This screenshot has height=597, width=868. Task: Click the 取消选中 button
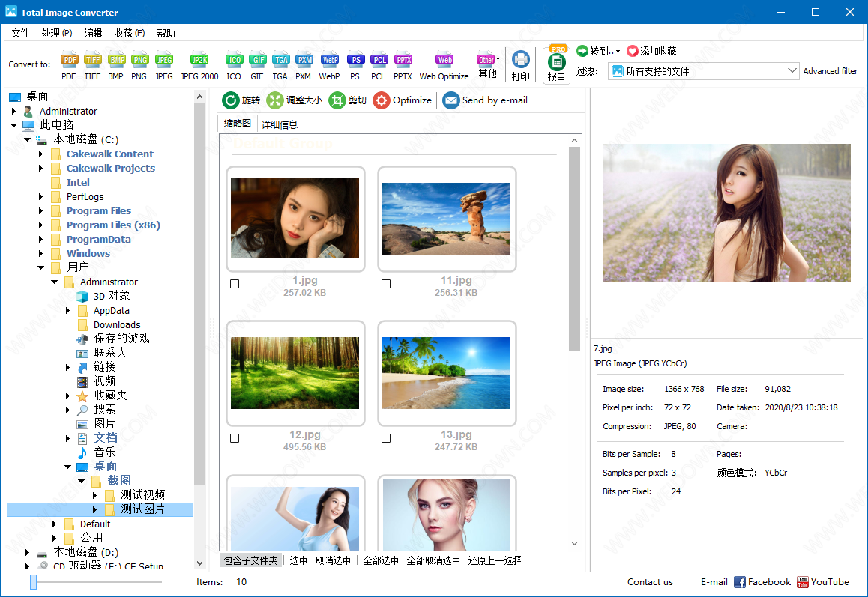[x=334, y=560]
